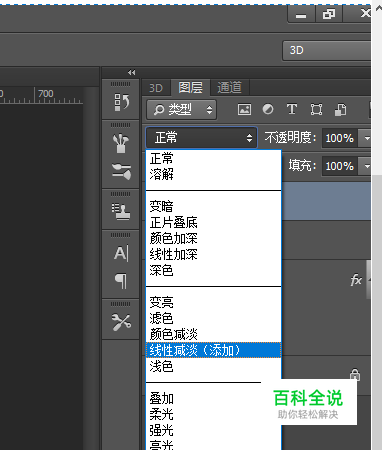This screenshot has width=382, height=450.
Task: Select 正常 blend mode from list
Action: coord(214,158)
